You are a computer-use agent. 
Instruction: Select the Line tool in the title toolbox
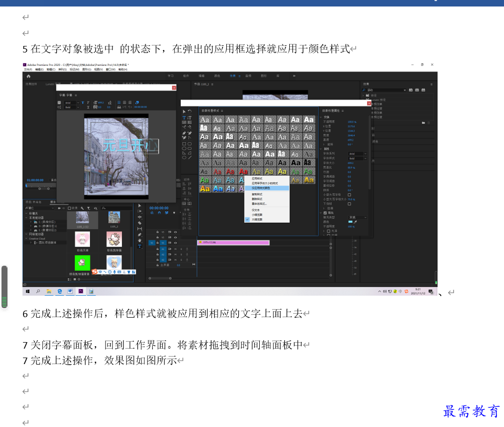[190, 157]
